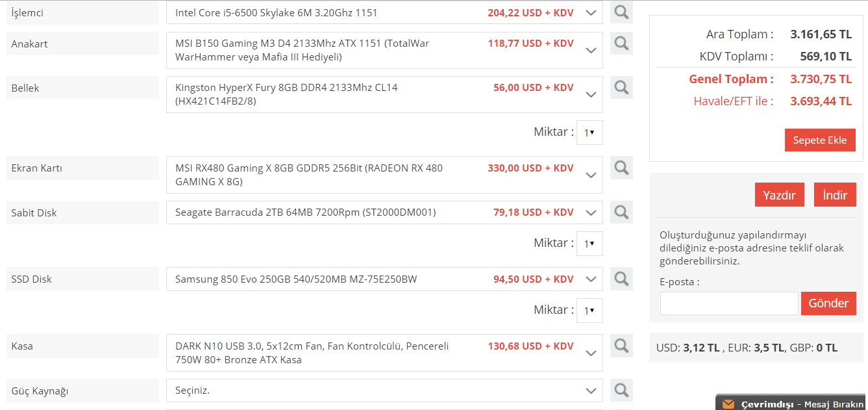Click the 330,00 USD + KDV price

530,168
